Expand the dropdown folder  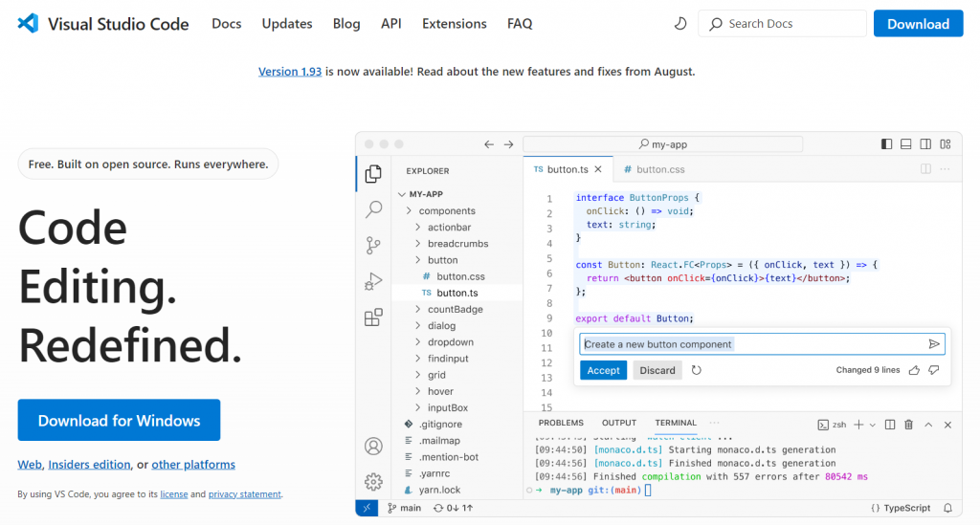[x=418, y=342]
